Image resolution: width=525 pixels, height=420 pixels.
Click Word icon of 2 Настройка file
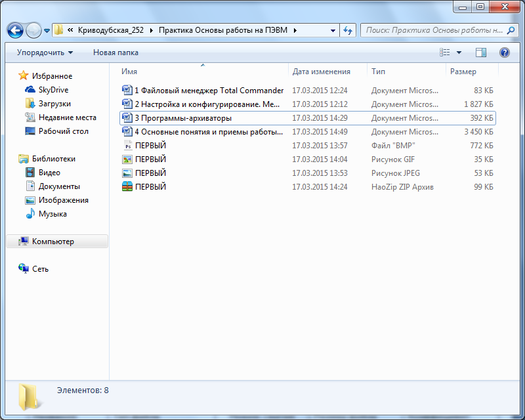(127, 104)
